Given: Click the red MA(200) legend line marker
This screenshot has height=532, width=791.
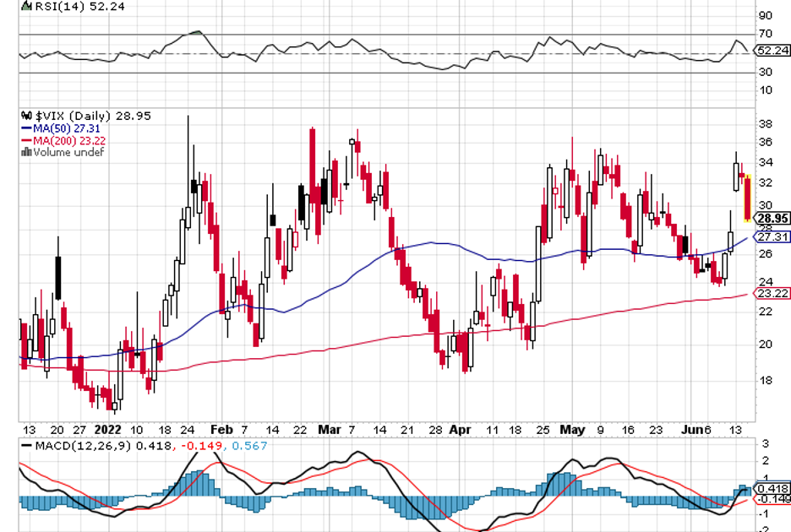Looking at the screenshot, I should (26, 140).
